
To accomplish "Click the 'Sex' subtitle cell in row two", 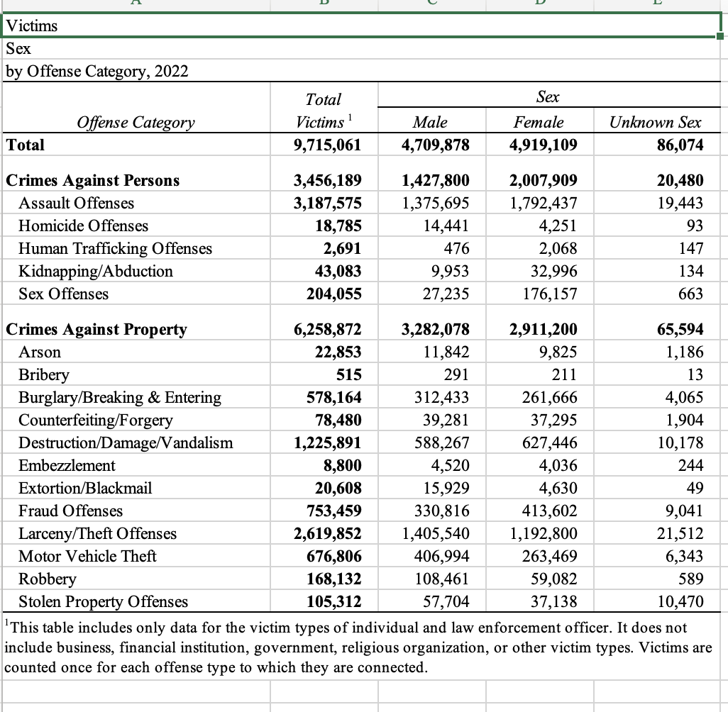I will point(17,49).
